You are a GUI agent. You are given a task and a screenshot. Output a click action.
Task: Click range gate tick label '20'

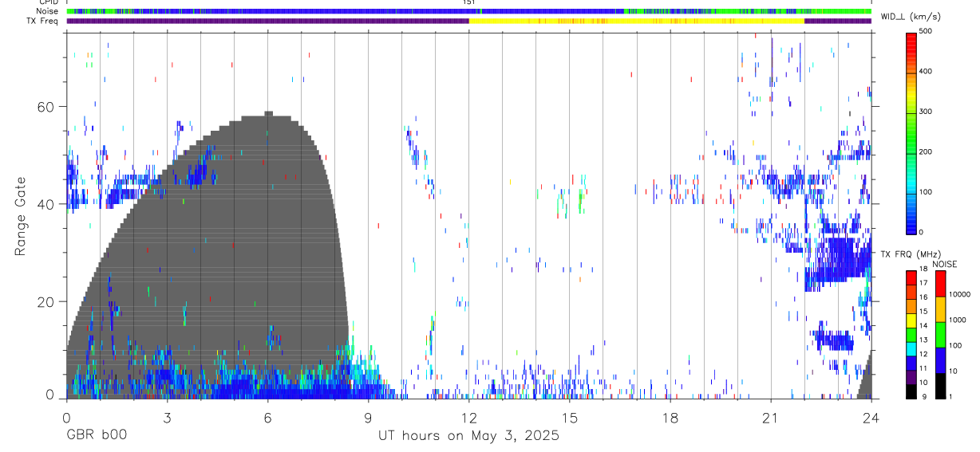click(47, 301)
